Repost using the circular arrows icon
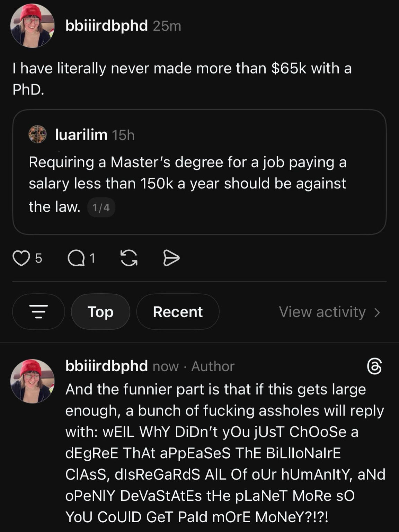 (129, 258)
